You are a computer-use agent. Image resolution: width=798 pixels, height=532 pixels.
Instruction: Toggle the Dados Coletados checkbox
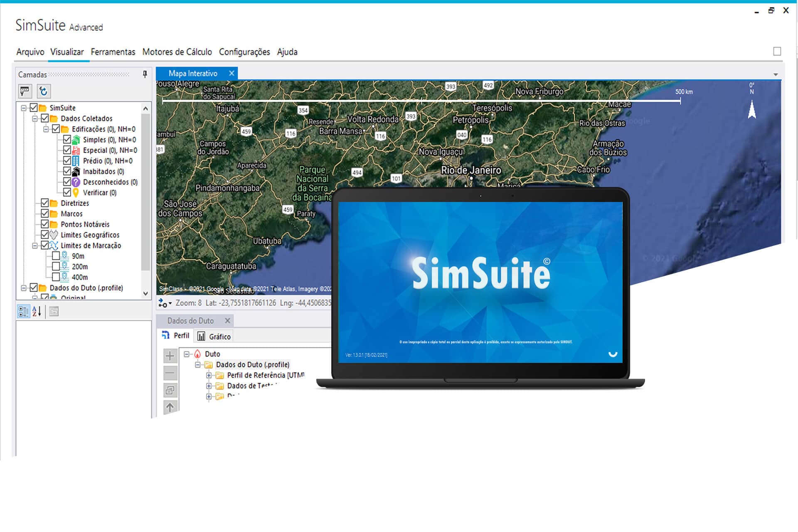(45, 118)
